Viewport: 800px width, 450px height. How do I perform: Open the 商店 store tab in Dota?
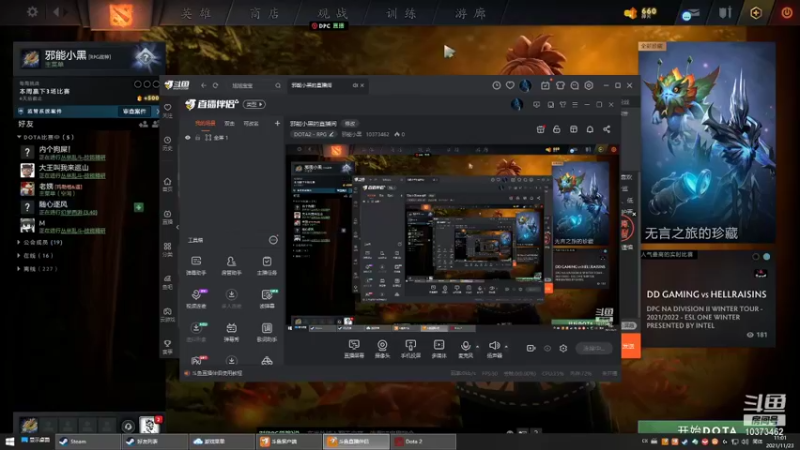pos(264,13)
